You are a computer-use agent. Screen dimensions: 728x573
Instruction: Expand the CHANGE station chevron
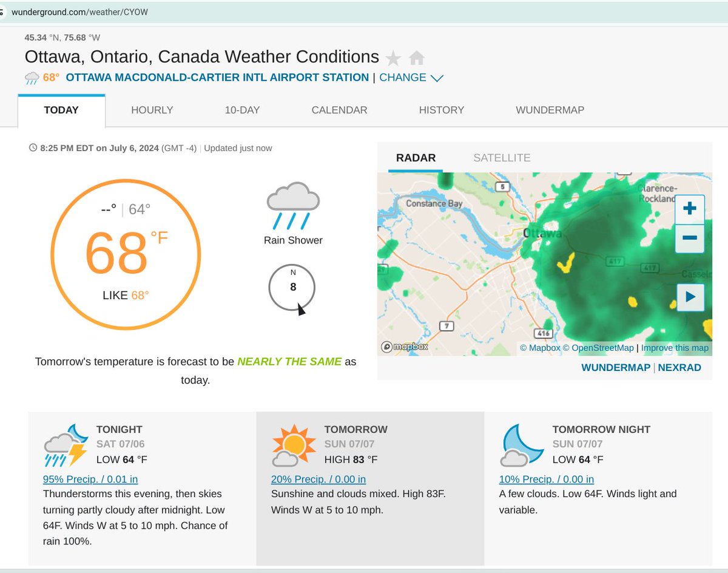437,78
